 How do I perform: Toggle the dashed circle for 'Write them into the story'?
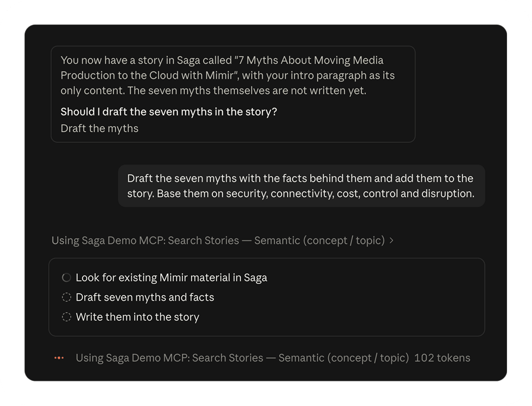66,317
